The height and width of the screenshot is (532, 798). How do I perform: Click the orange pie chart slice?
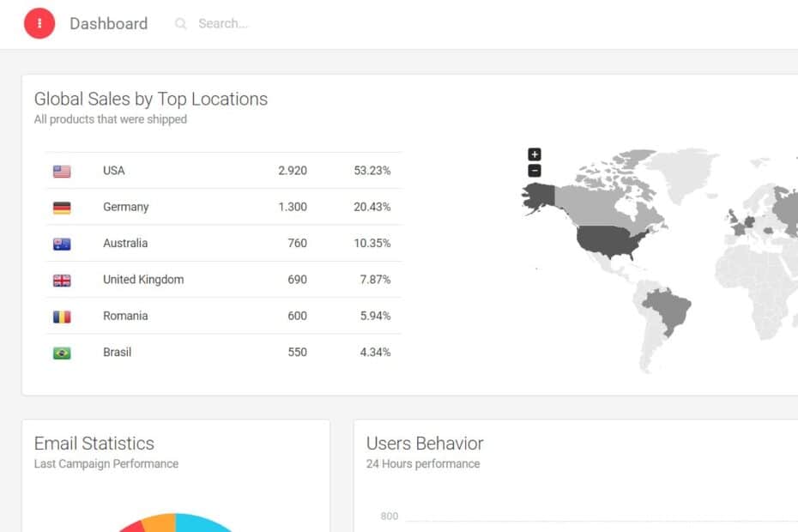pos(160,523)
